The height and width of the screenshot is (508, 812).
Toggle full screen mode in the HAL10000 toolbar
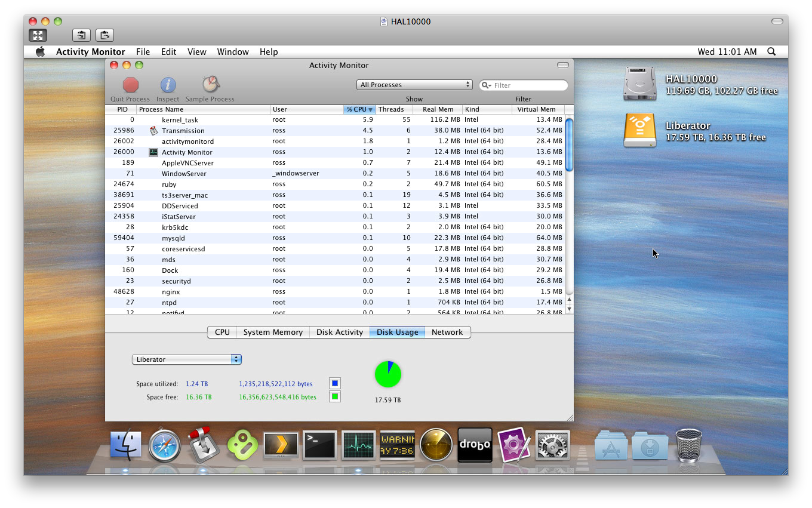[x=38, y=35]
